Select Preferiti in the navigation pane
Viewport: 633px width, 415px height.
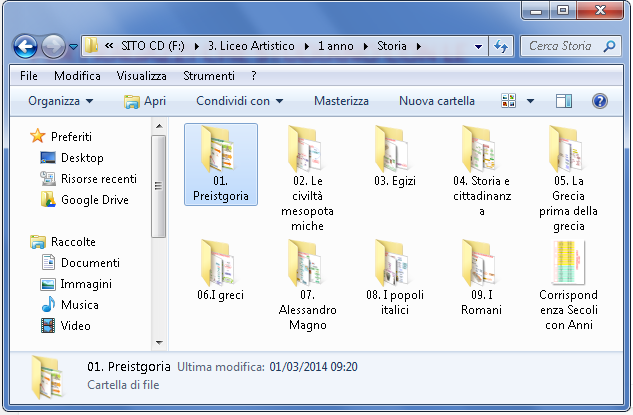[x=61, y=136]
